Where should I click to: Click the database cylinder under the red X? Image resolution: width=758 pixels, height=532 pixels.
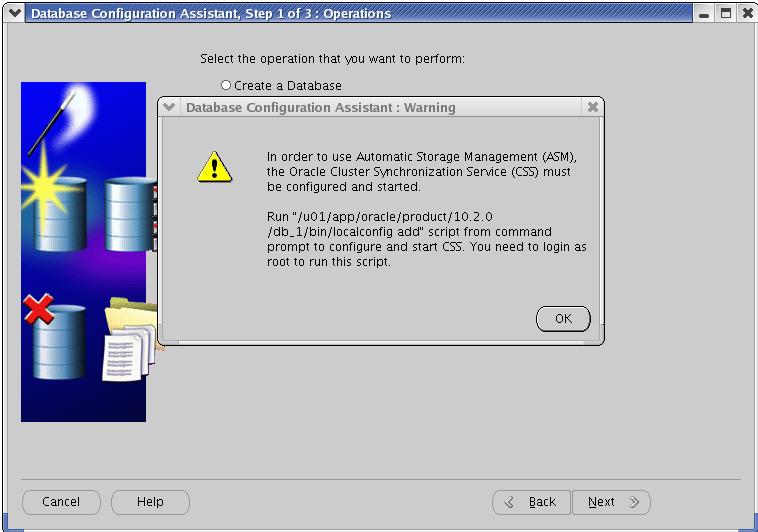[58, 345]
